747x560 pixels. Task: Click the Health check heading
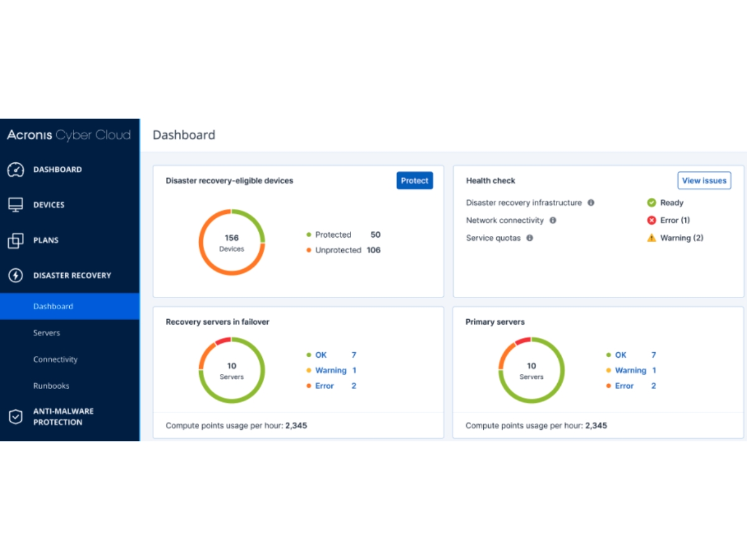click(491, 180)
